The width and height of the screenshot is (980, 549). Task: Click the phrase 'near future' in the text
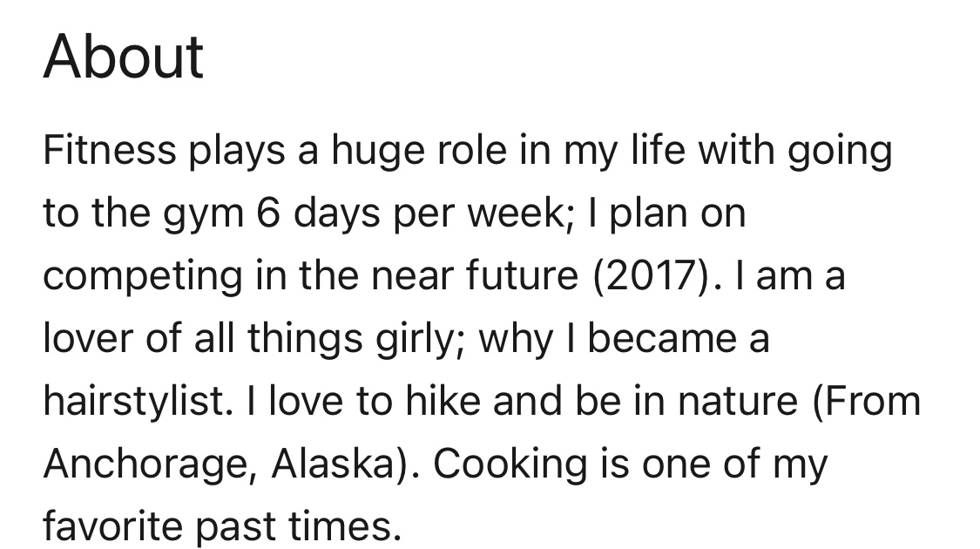pyautogui.click(x=475, y=275)
